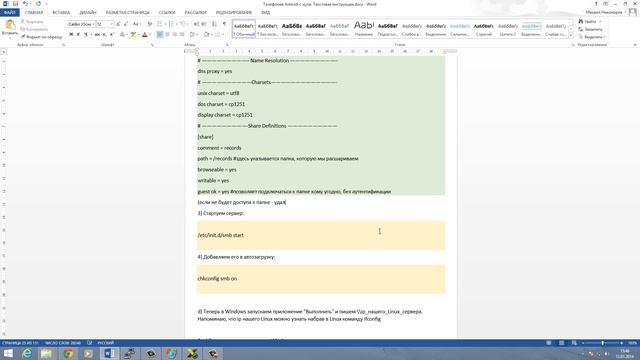Screen dimensions: 640x360
Task: Decrease paragraph indent
Action: click(x=196, y=24)
